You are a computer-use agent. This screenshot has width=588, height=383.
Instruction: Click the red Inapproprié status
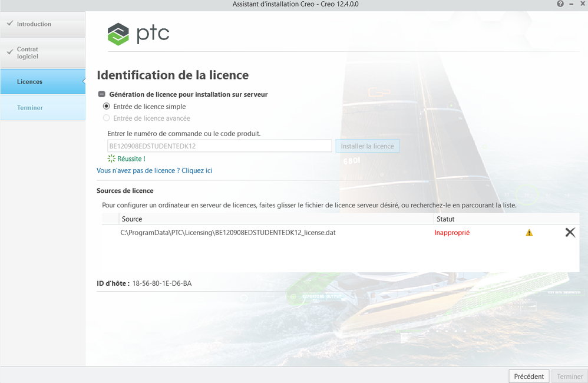tap(452, 233)
